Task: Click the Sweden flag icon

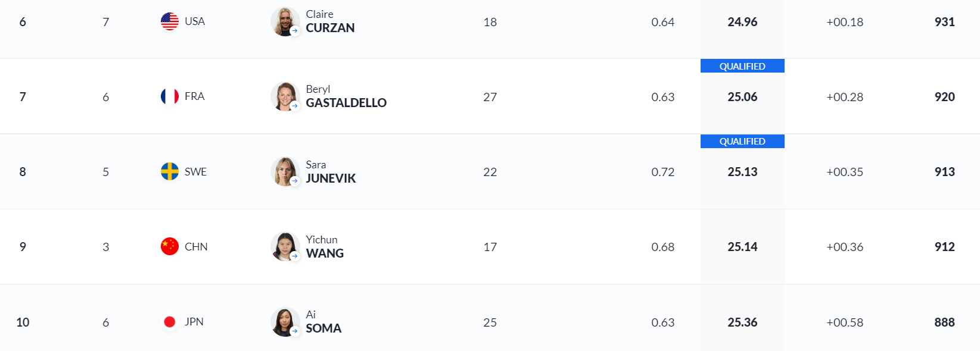Action: point(170,171)
